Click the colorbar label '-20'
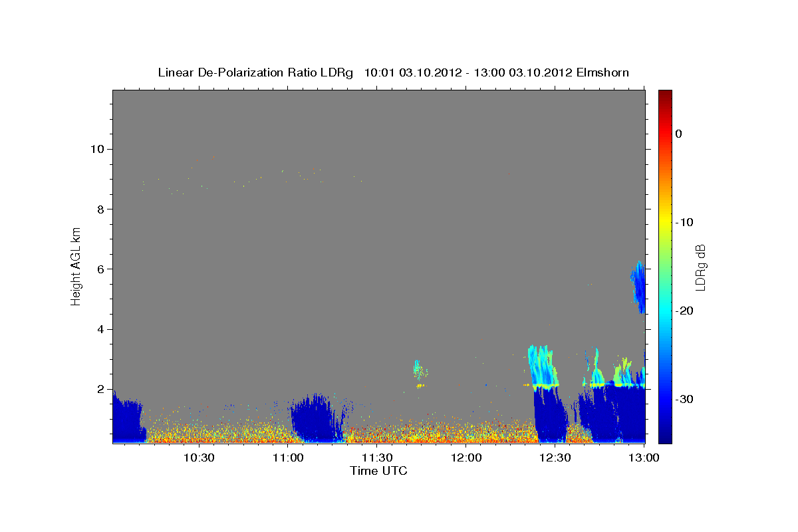 (x=685, y=311)
